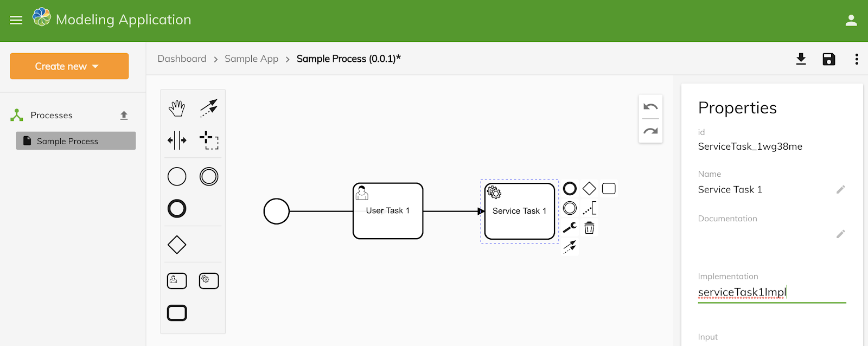This screenshot has height=346, width=868.
Task: Pick the service task from palette
Action: (209, 281)
